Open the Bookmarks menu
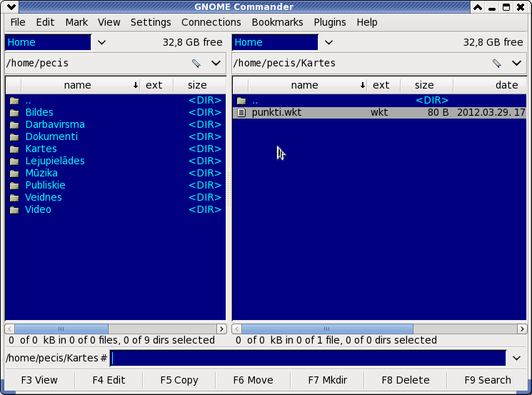Image resolution: width=532 pixels, height=395 pixels. [x=277, y=22]
